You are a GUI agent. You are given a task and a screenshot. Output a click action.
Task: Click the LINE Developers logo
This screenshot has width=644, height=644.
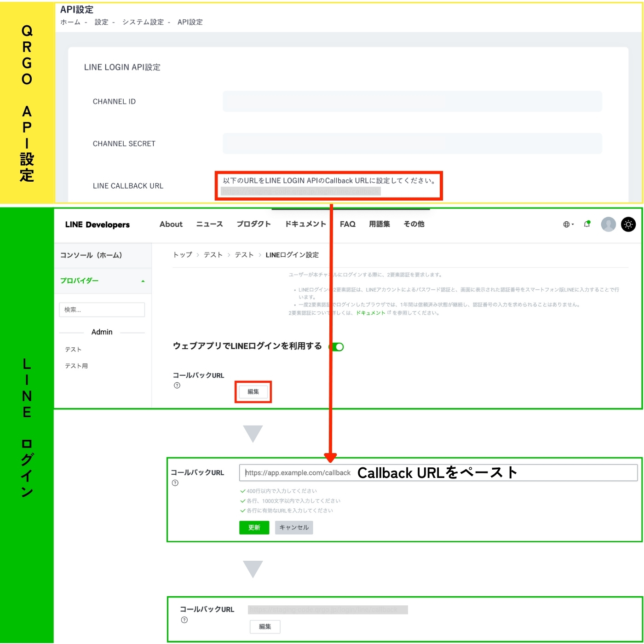pos(98,224)
